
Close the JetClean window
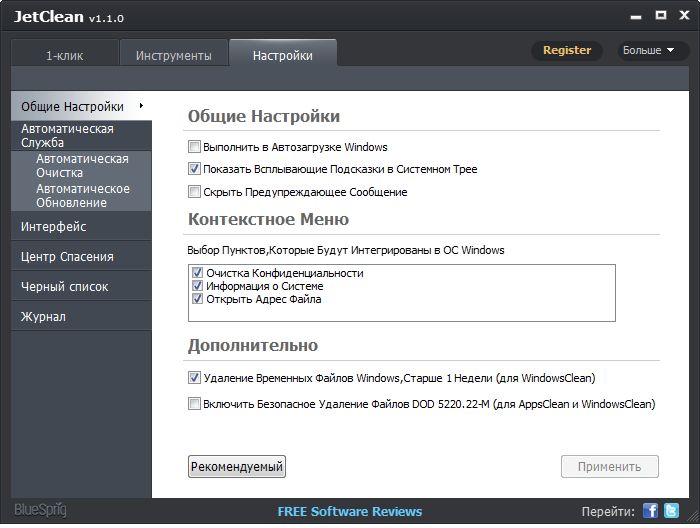pyautogui.click(x=682, y=17)
